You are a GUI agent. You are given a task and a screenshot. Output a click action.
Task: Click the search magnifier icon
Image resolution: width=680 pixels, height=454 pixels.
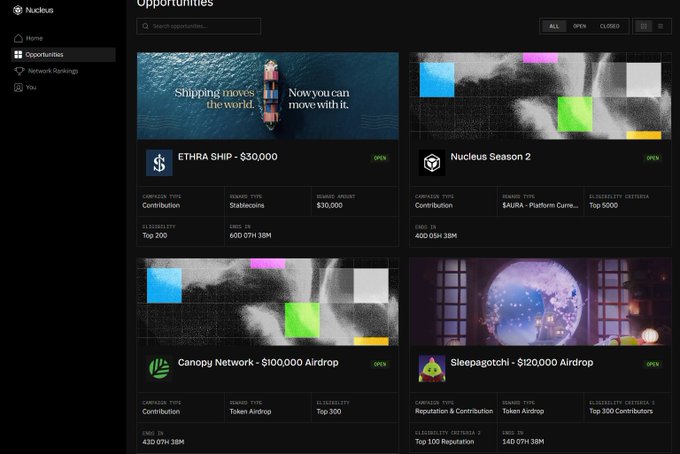(145, 26)
